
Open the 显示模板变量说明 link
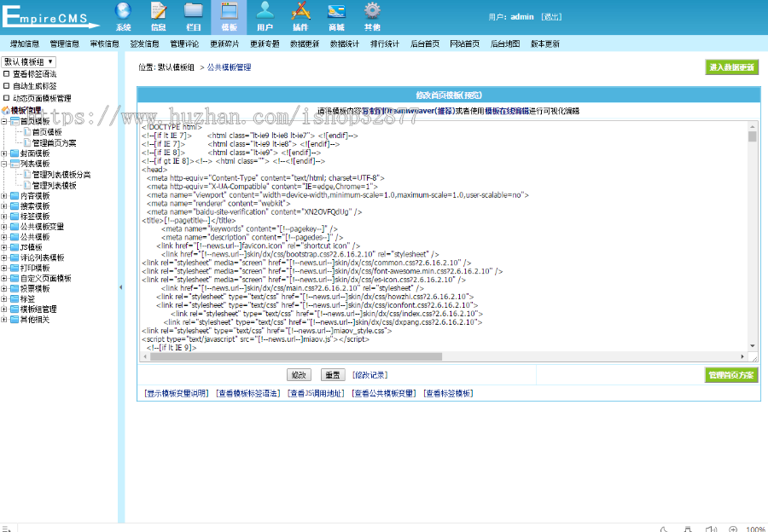click(x=177, y=393)
